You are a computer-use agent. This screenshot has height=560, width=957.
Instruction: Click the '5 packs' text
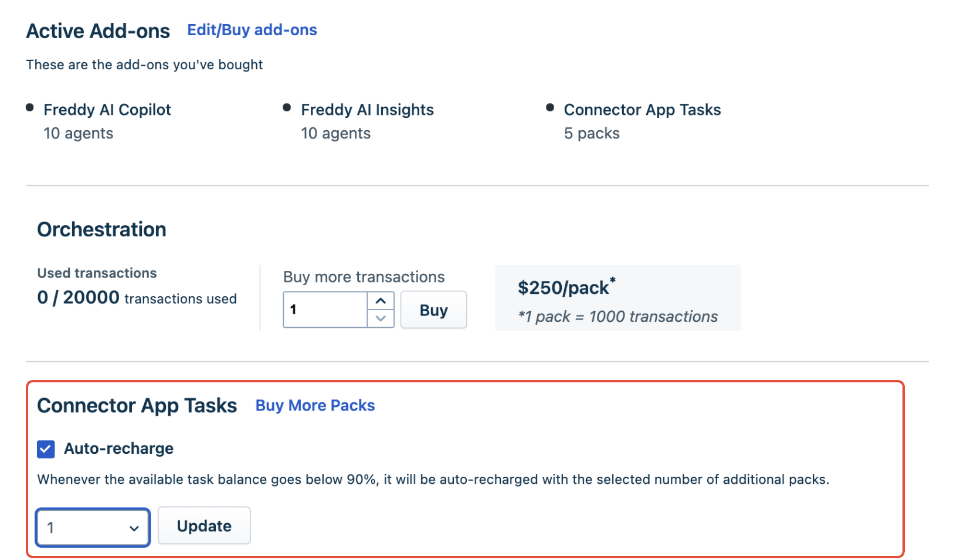(x=592, y=133)
